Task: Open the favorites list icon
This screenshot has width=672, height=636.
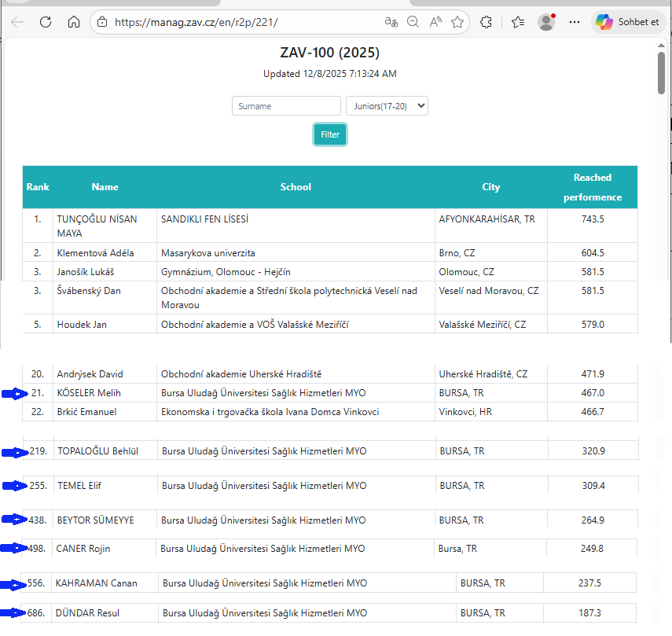Action: tap(517, 22)
